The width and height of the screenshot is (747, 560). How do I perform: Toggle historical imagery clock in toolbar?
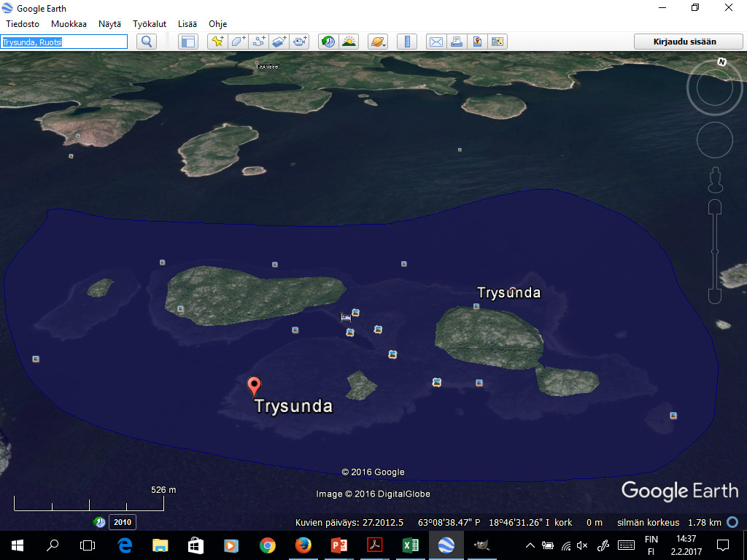328,42
